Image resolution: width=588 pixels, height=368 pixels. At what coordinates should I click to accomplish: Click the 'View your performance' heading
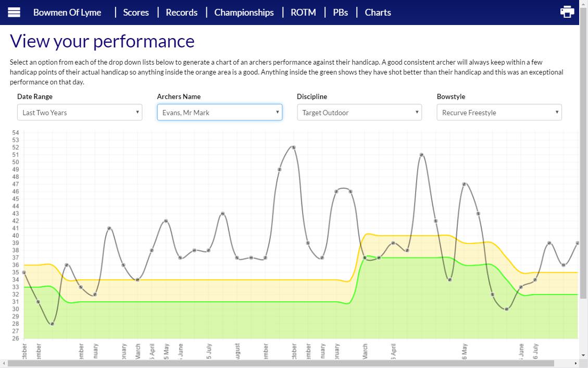point(102,41)
